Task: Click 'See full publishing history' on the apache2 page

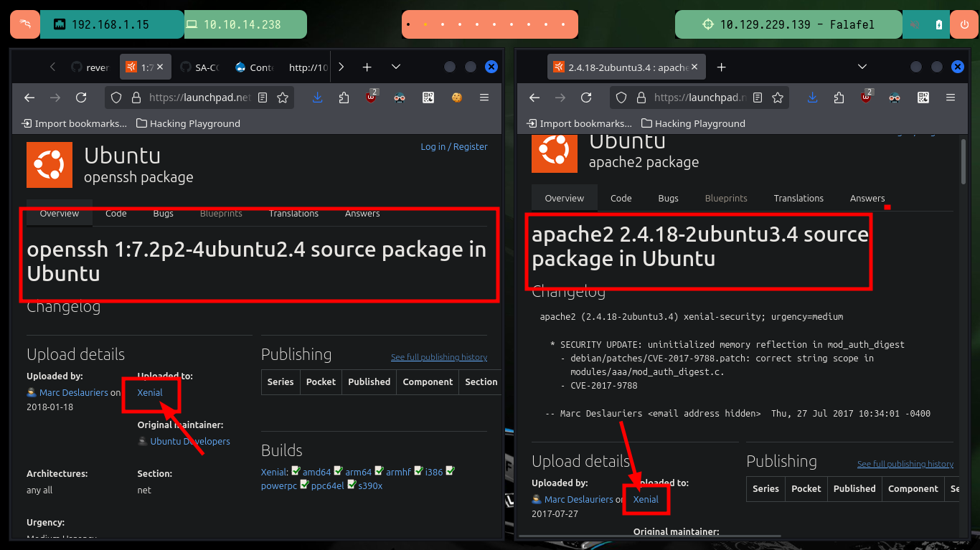Action: click(905, 464)
